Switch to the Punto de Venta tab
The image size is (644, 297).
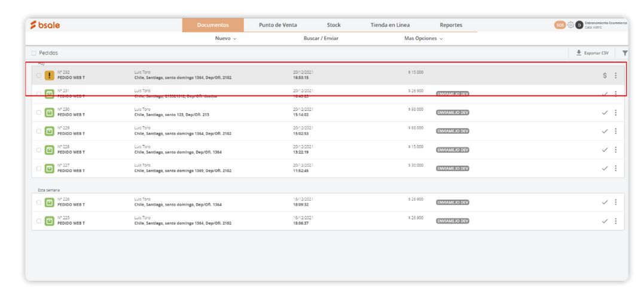[x=277, y=25]
